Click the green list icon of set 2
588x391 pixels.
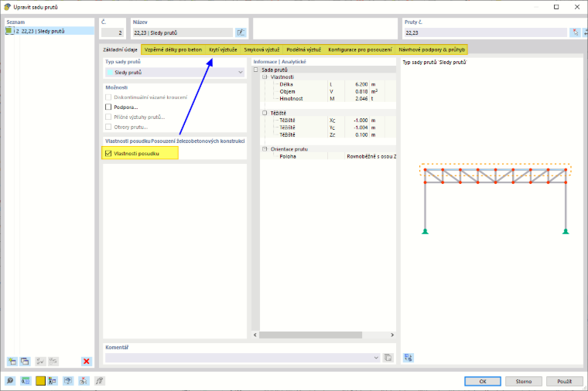pos(9,31)
